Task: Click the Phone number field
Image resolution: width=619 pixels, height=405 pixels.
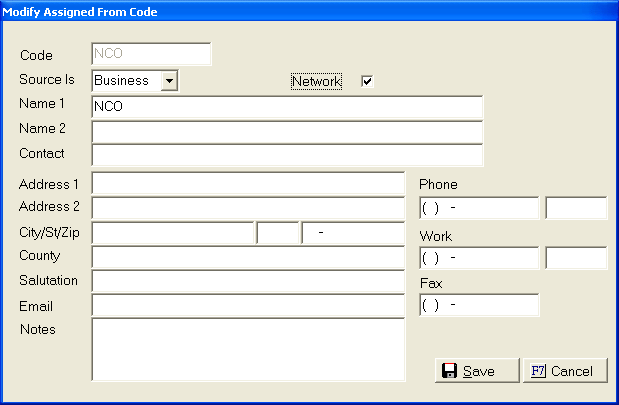Action: point(479,208)
